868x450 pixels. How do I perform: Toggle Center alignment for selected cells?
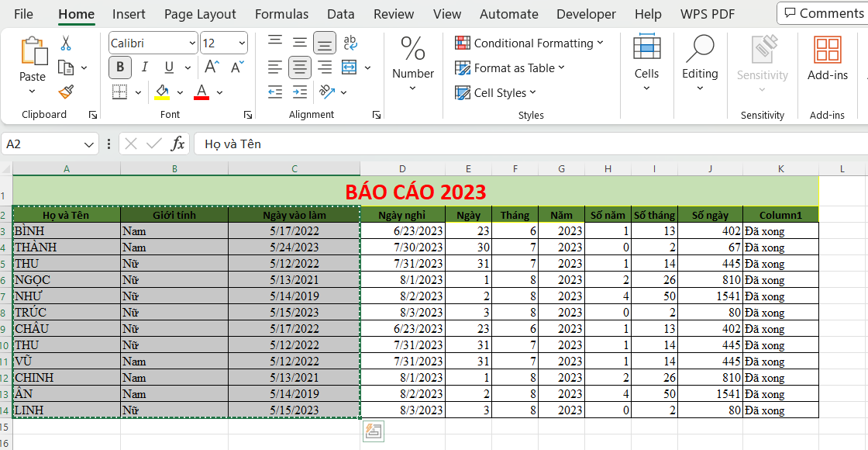pyautogui.click(x=299, y=67)
